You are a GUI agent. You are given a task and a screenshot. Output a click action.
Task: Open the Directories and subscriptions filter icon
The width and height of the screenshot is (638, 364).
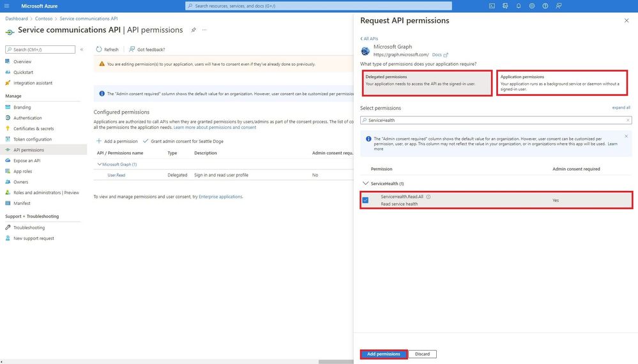pos(505,6)
